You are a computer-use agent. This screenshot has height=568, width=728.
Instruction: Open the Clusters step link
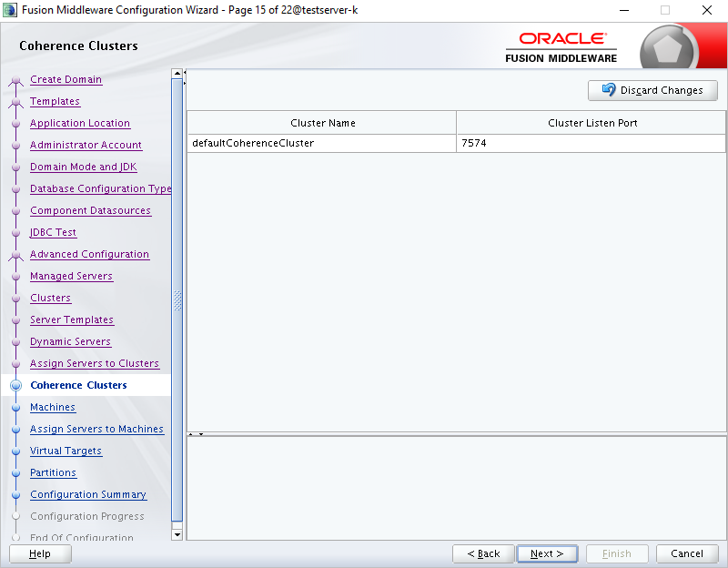[x=51, y=298]
